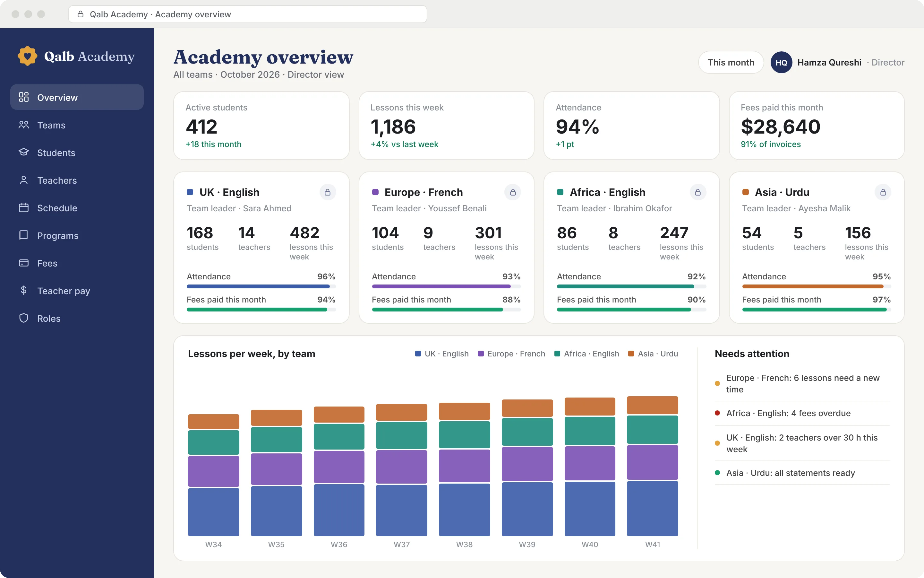Click '482 lessons this week' on UK card
The image size is (924, 578).
coord(311,243)
